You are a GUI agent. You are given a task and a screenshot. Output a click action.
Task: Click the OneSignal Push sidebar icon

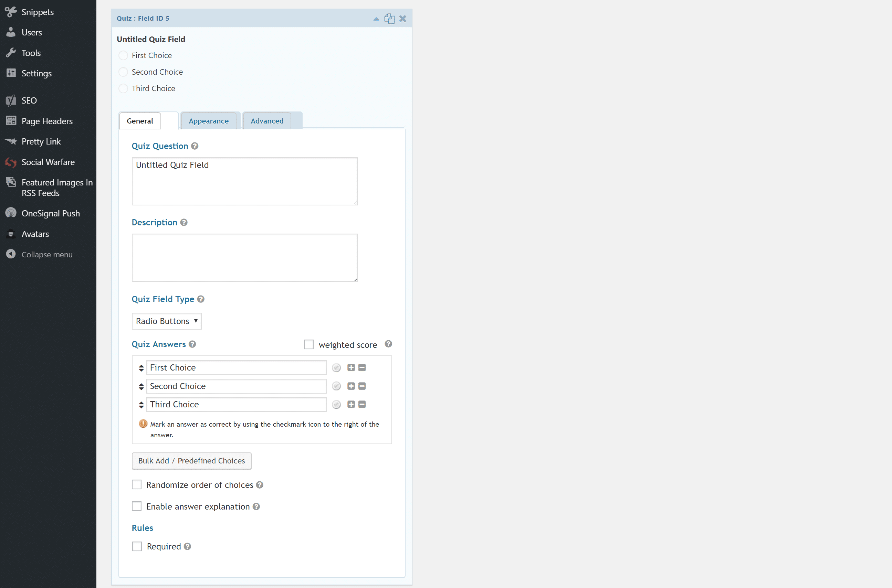click(11, 213)
